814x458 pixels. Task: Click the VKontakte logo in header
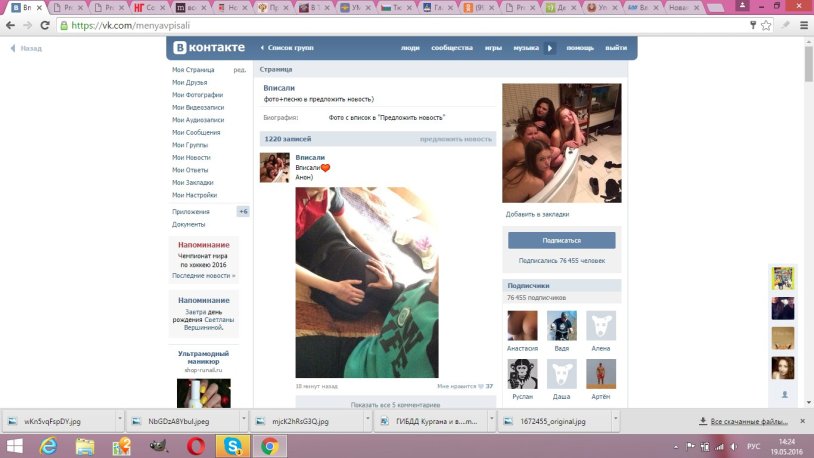(207, 47)
